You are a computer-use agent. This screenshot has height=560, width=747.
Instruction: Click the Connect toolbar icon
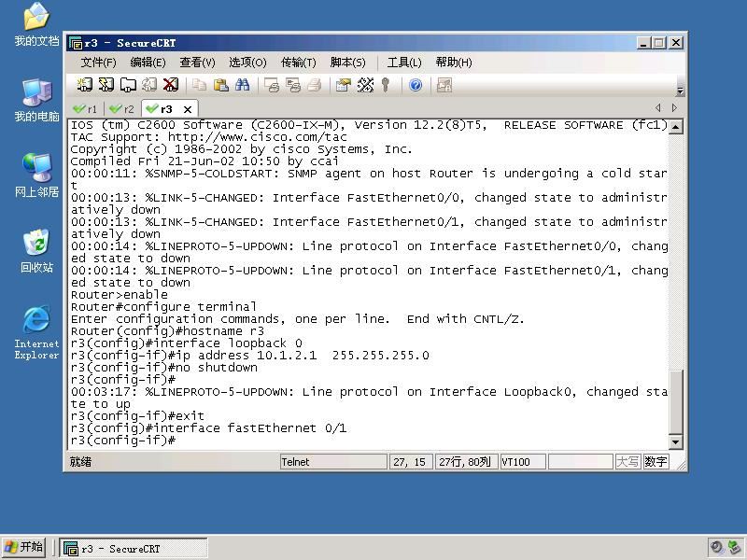[85, 85]
